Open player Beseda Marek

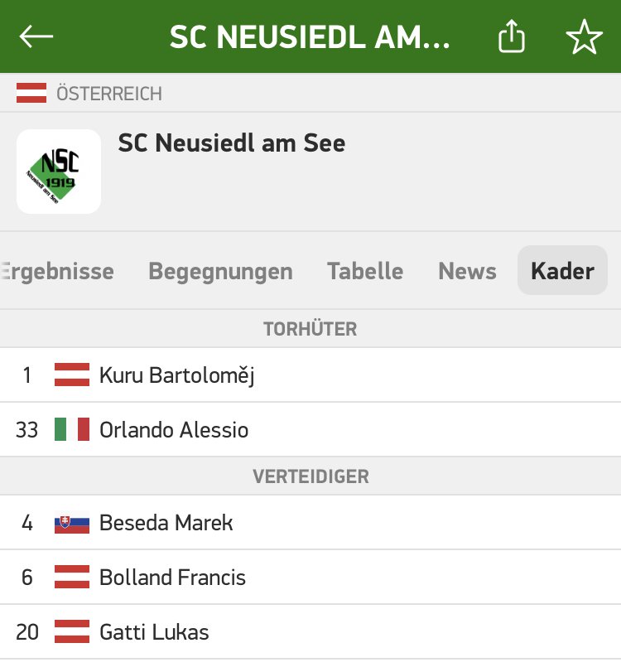310,522
